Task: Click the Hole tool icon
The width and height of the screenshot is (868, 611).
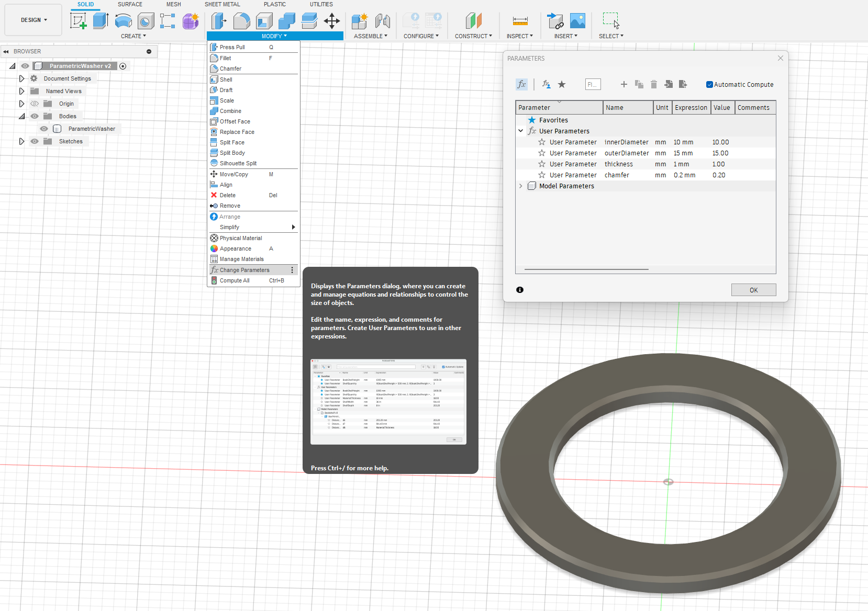Action: click(146, 21)
